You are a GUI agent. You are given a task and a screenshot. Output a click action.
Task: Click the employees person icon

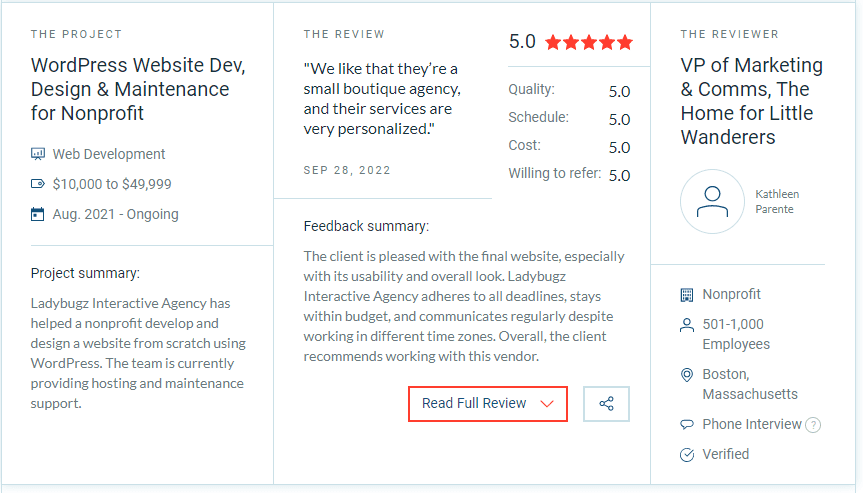coord(686,325)
